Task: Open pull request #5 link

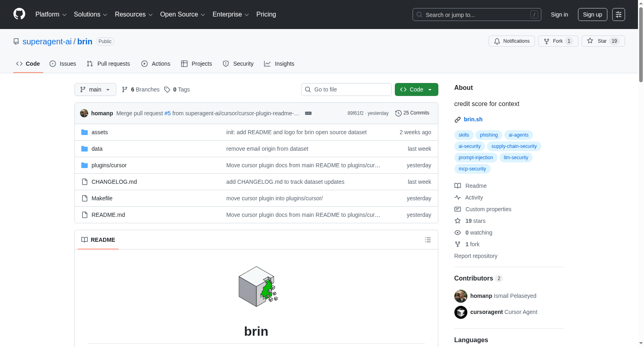Action: pyautogui.click(x=167, y=113)
